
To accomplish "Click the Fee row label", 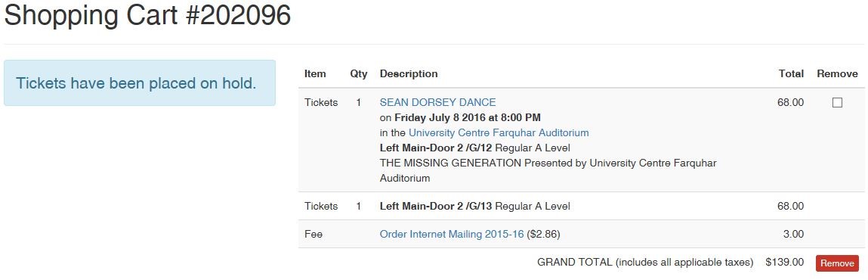I will 314,235.
